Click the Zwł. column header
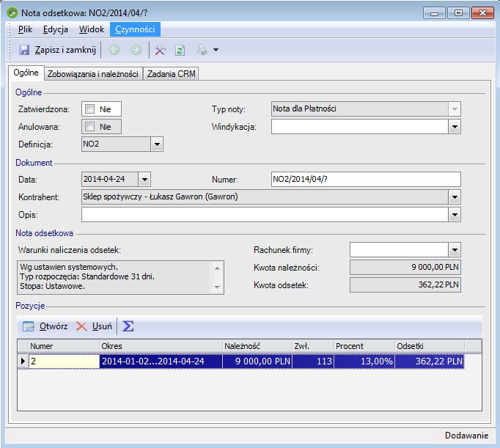This screenshot has width=500, height=448. coord(313,346)
